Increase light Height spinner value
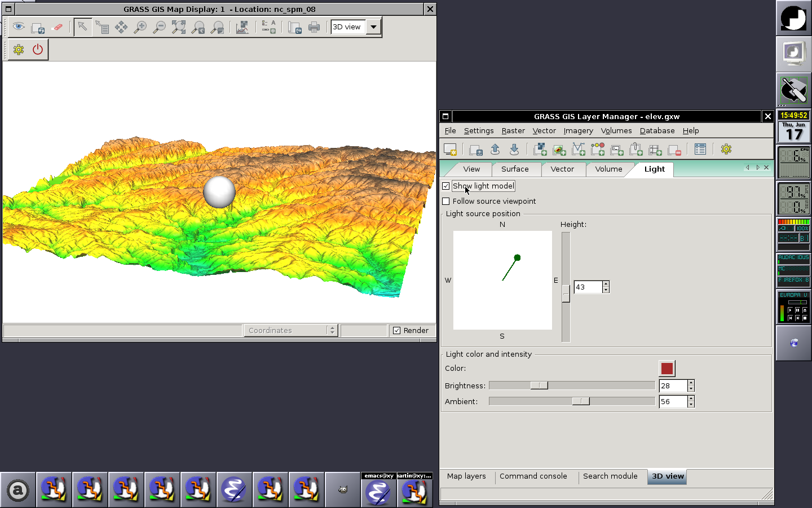The width and height of the screenshot is (812, 508). tap(606, 284)
